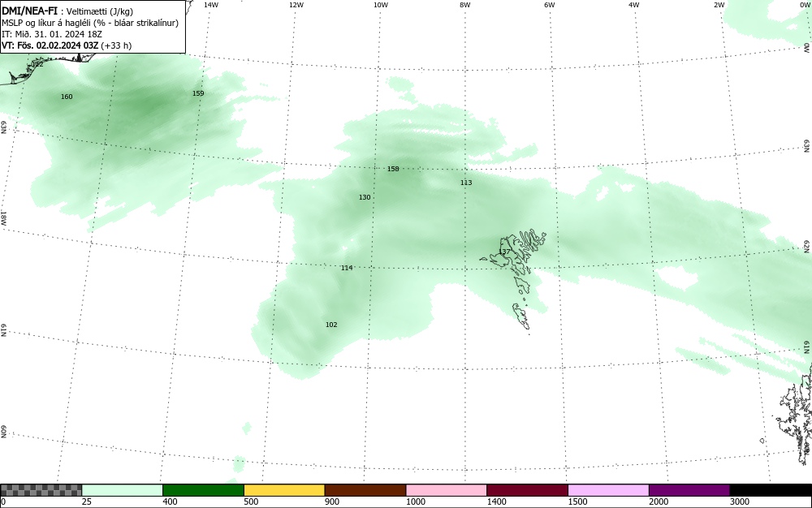Click the legend value label 3000
The image size is (812, 508).
click(740, 502)
